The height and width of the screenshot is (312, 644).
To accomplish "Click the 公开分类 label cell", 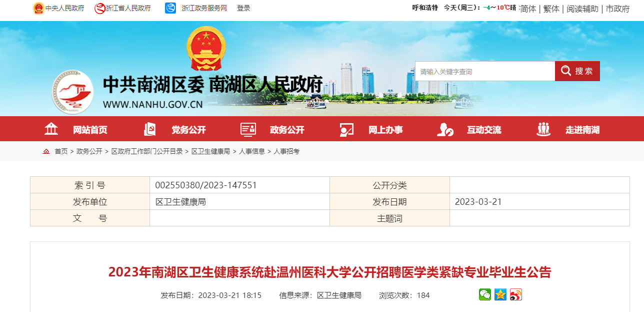I will 389,185.
